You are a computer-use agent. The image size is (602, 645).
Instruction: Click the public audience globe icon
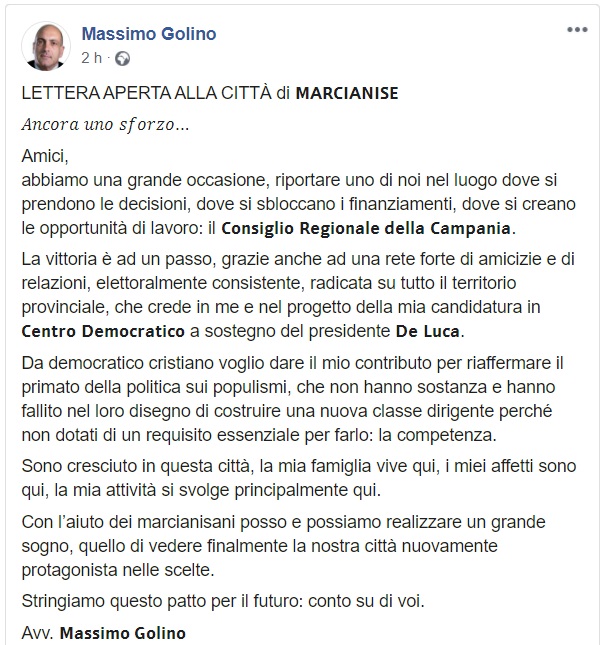tap(123, 58)
